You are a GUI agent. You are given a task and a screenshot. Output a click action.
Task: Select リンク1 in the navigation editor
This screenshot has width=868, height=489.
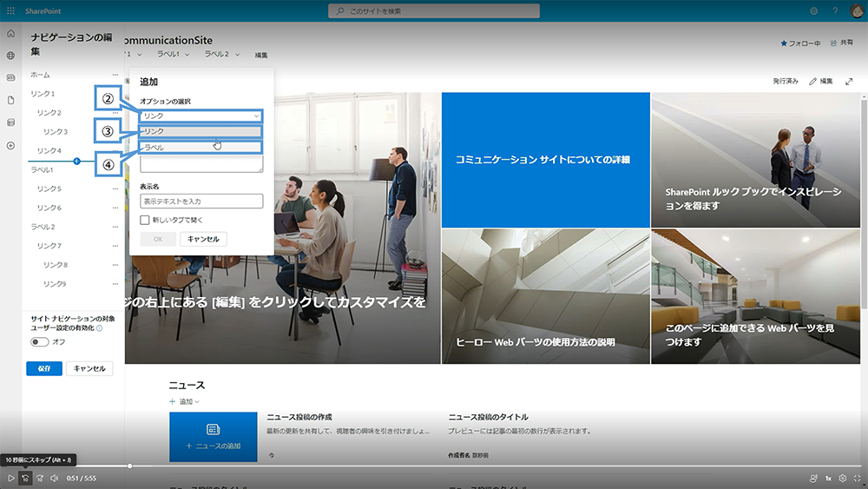point(43,94)
